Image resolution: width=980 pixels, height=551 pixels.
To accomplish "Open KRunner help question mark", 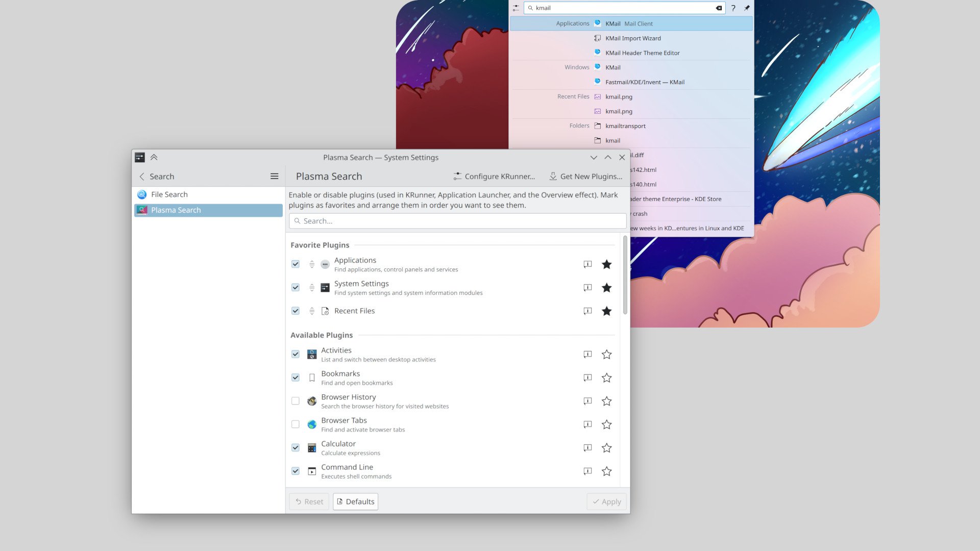I will coord(733,8).
